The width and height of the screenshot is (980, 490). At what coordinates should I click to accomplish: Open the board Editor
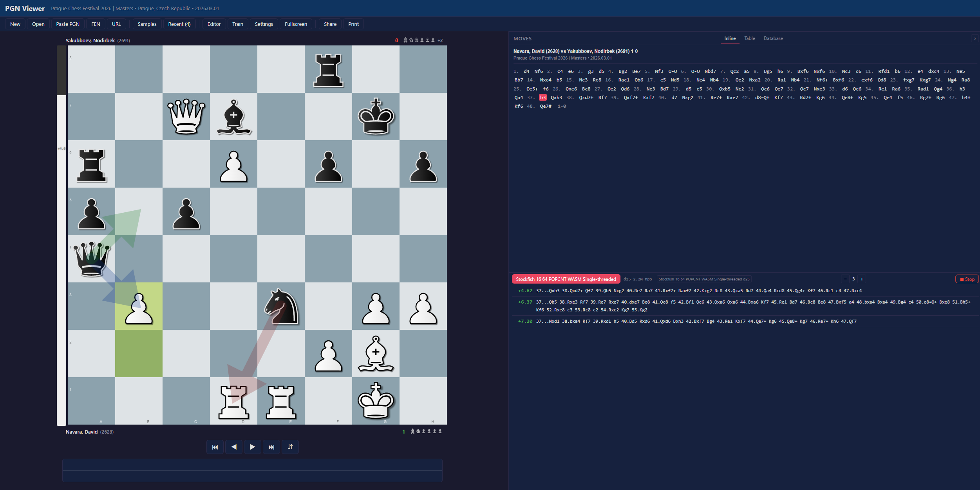(214, 24)
